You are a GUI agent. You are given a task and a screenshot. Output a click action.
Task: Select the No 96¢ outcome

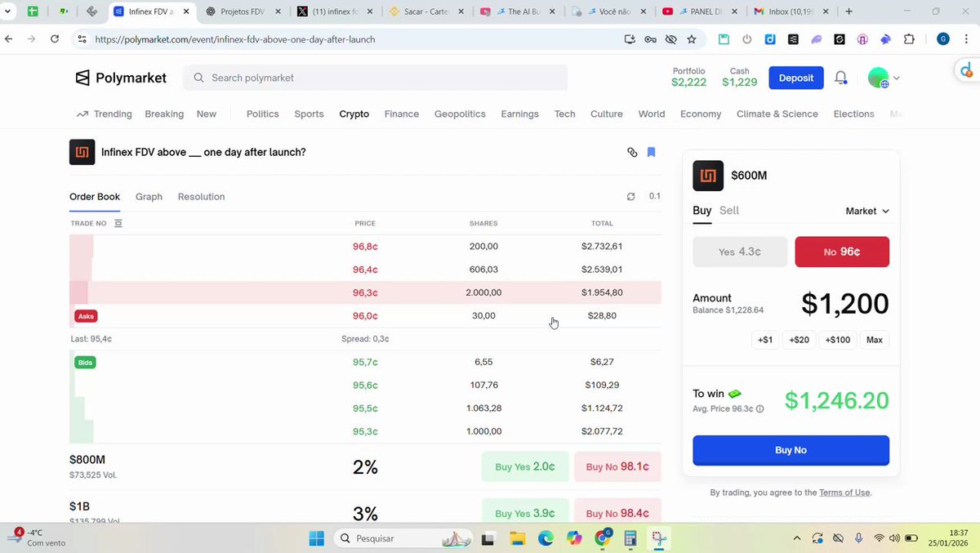842,252
